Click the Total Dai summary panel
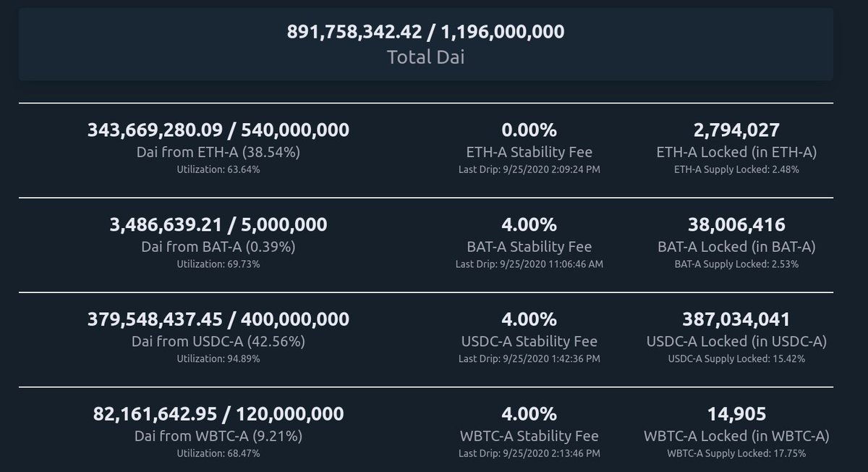868x472 pixels. pos(426,43)
